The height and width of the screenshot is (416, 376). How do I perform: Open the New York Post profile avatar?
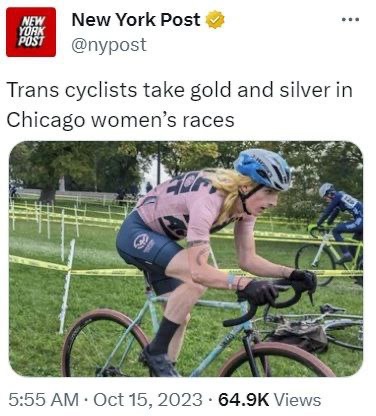point(31,32)
